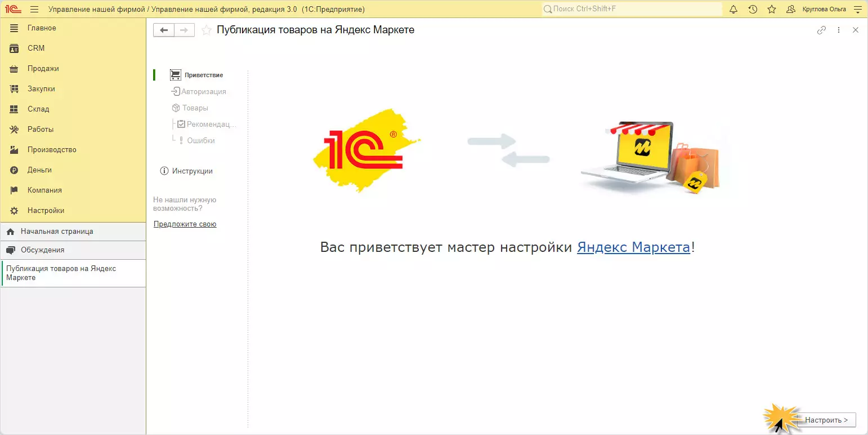The width and height of the screenshot is (868, 435).
Task: Click user name Круглова Ольга
Action: tap(824, 9)
